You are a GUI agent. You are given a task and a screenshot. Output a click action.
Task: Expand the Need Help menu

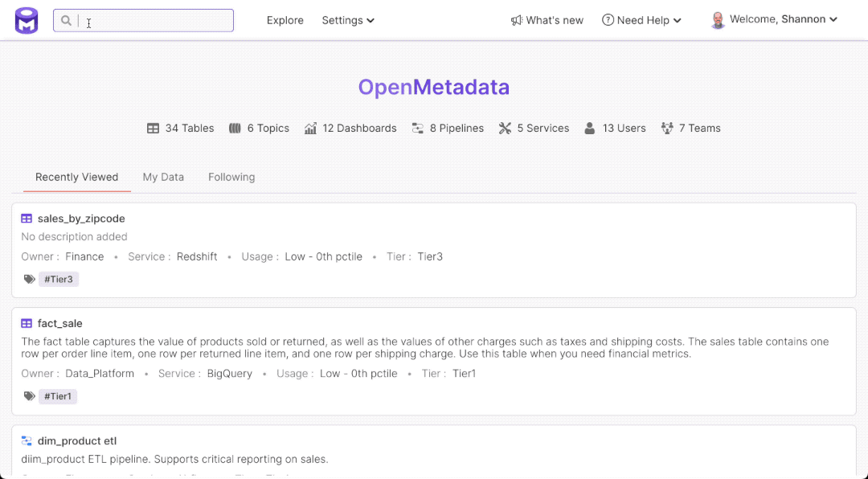point(641,20)
